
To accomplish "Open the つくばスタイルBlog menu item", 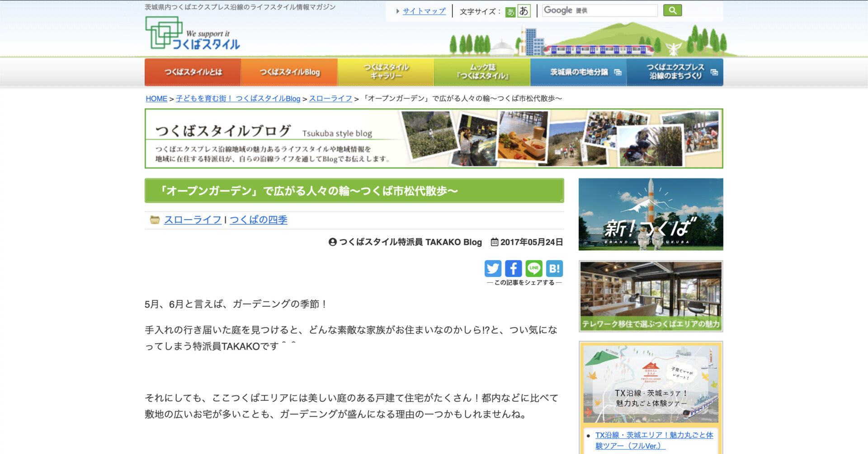I will [289, 72].
